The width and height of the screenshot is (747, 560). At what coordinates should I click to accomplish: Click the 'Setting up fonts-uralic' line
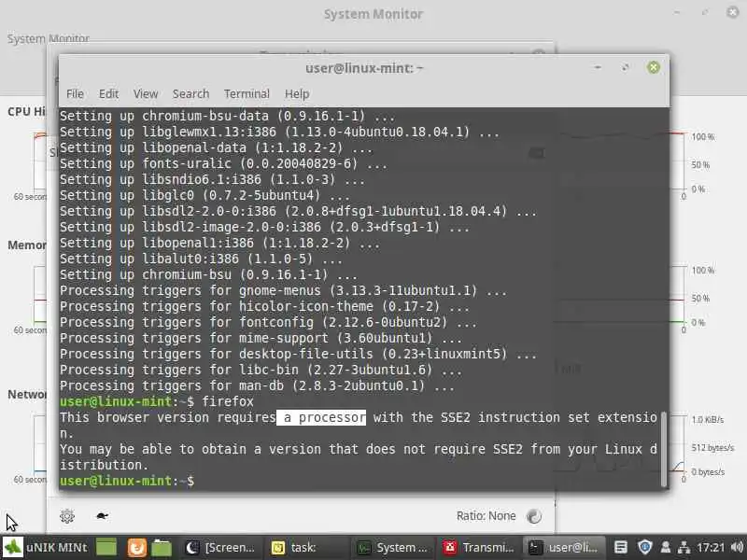coord(223,164)
